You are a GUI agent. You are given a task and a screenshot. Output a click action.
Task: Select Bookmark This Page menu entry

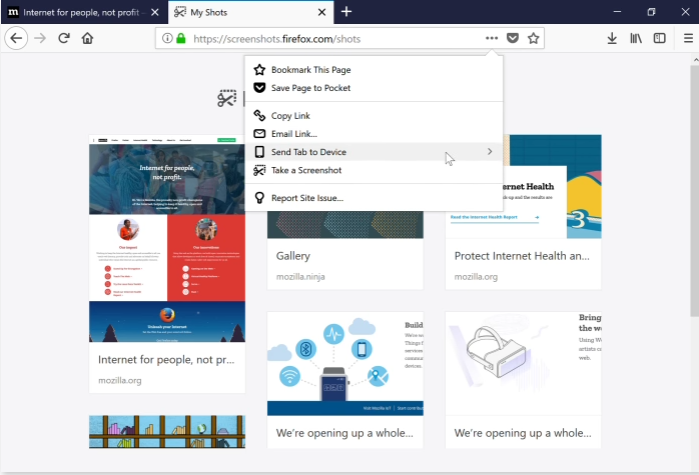click(x=310, y=70)
